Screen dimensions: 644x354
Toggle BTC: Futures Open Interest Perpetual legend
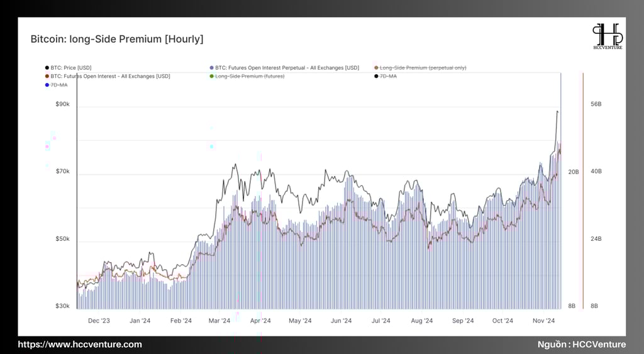tap(284, 68)
